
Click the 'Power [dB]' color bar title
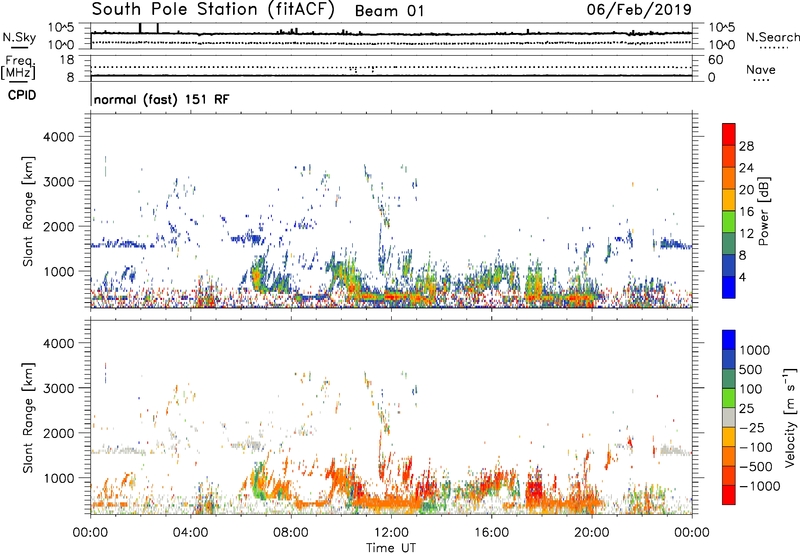[763, 211]
